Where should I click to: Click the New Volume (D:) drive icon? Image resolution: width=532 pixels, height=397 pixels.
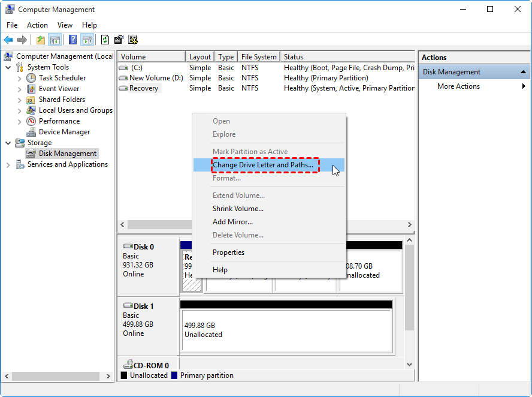click(x=123, y=78)
